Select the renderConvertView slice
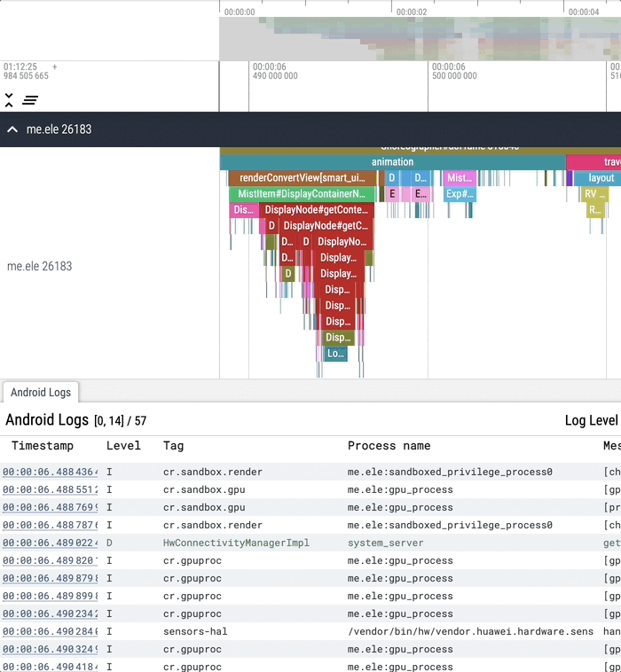This screenshot has width=621, height=672. (x=303, y=178)
